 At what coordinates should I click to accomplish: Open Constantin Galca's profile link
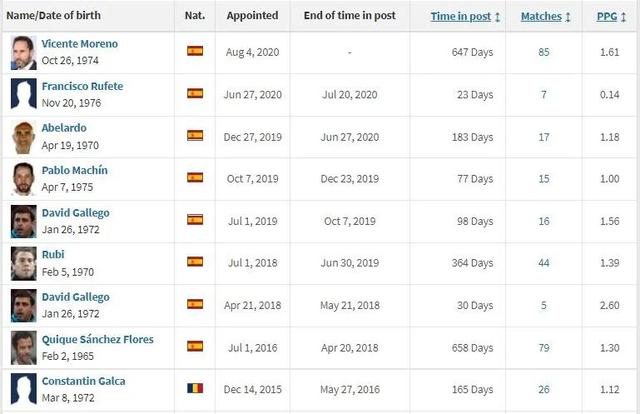tap(84, 381)
